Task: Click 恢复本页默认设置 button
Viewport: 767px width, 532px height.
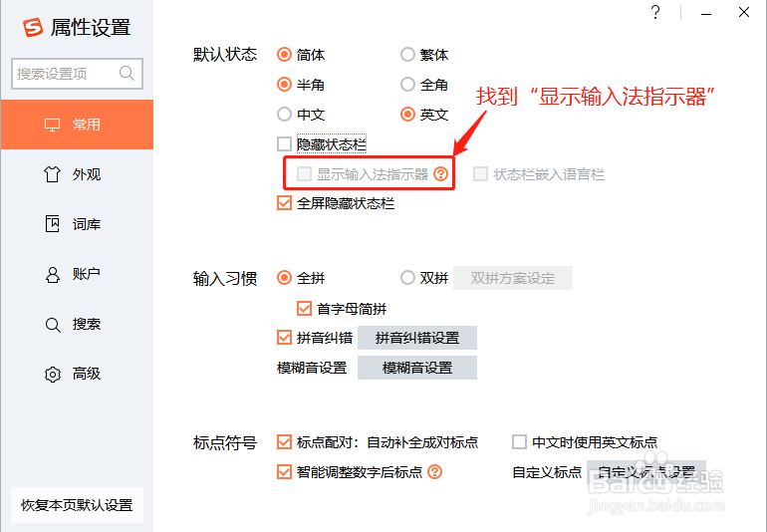Action: 77,505
